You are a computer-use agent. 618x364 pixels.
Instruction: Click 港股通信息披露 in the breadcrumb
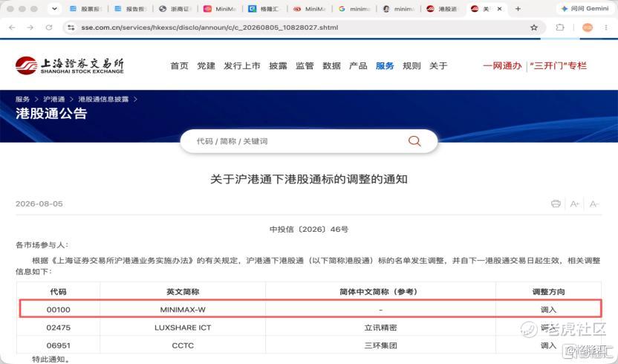click(103, 99)
